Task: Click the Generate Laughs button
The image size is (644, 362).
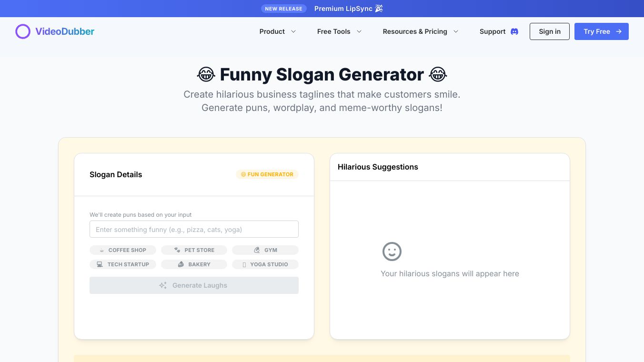Action: point(194,285)
